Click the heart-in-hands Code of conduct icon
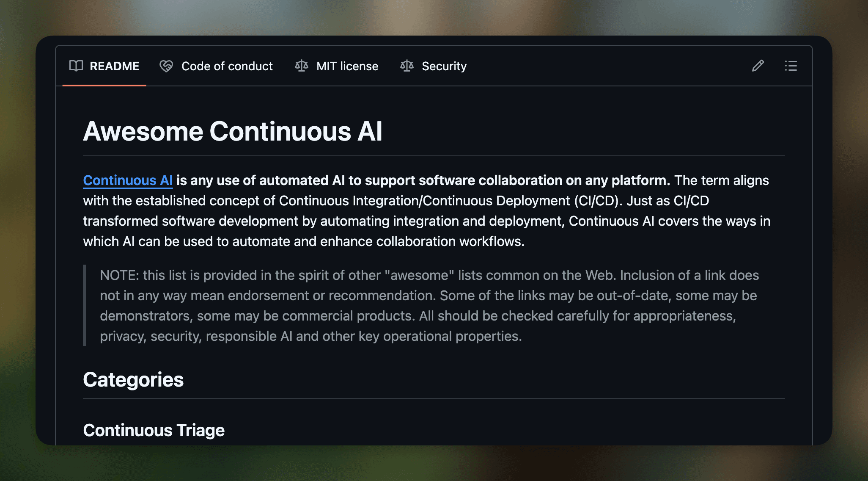 point(166,66)
